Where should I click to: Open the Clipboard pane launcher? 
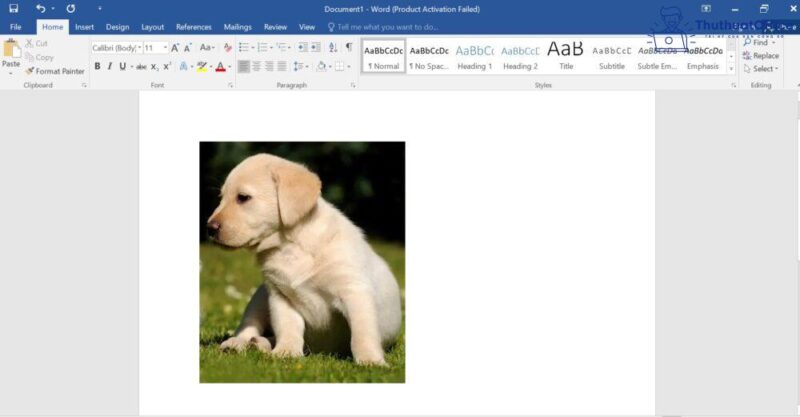pos(84,85)
